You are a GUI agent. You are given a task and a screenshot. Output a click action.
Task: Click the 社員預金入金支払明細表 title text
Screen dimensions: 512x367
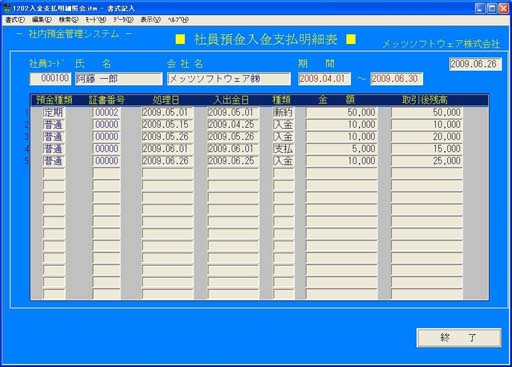[x=266, y=40]
